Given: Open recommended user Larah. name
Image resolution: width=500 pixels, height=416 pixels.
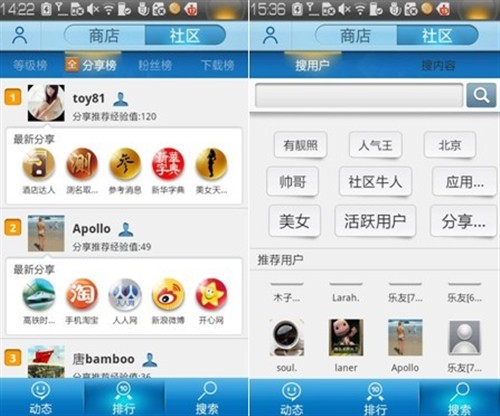Looking at the screenshot, I should click(x=346, y=297).
